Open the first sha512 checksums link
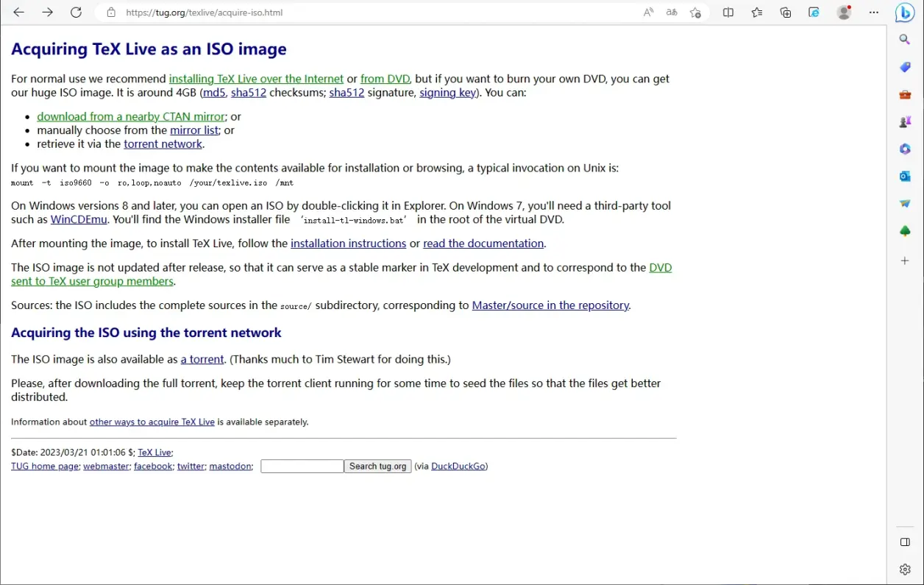The width and height of the screenshot is (924, 585). 249,93
